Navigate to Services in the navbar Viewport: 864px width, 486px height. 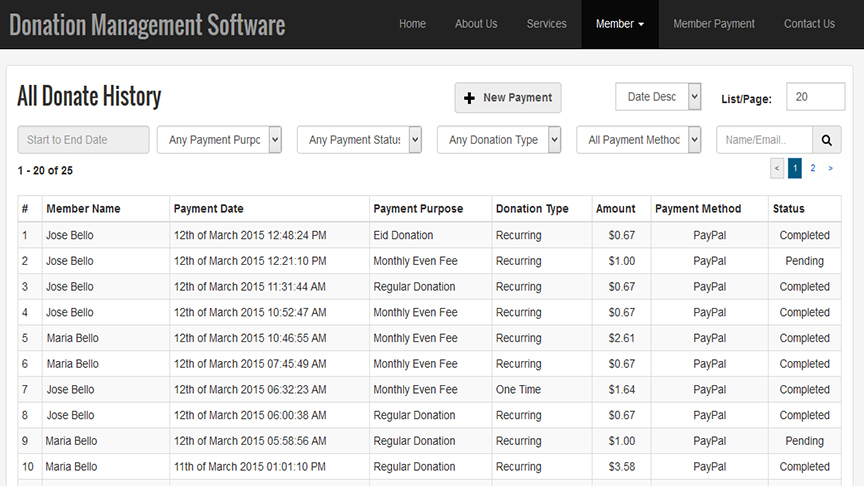click(x=546, y=24)
